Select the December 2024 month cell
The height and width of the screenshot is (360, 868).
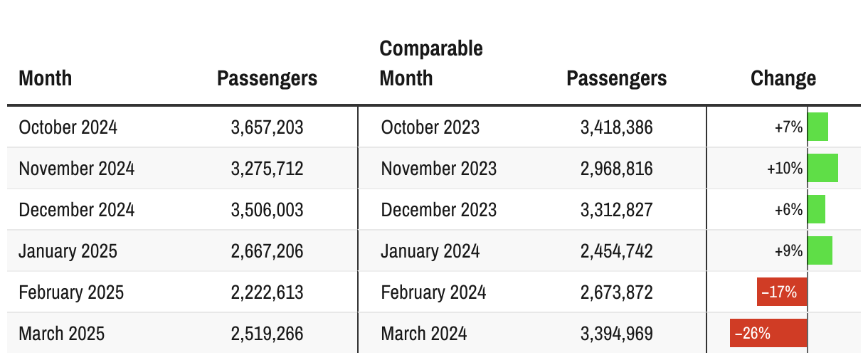click(x=77, y=210)
